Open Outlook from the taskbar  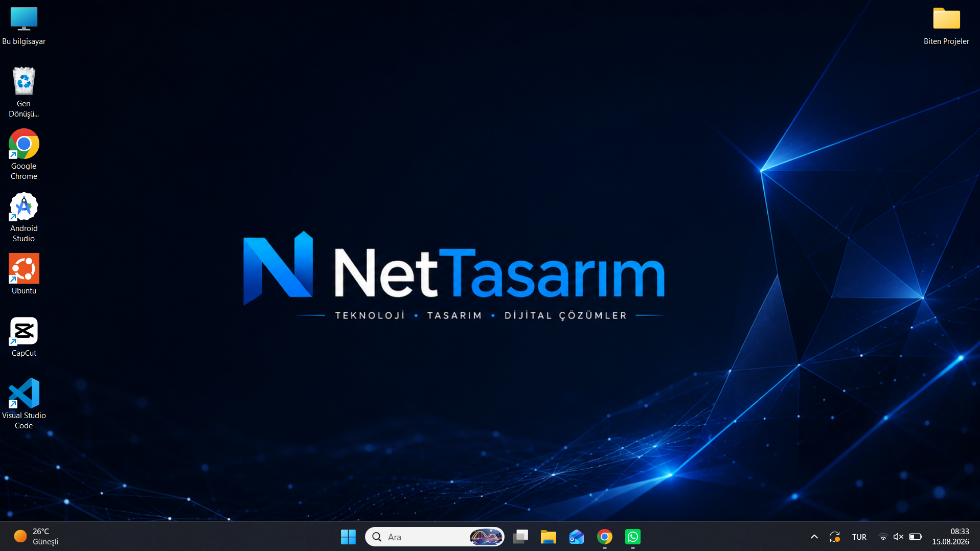coord(577,537)
